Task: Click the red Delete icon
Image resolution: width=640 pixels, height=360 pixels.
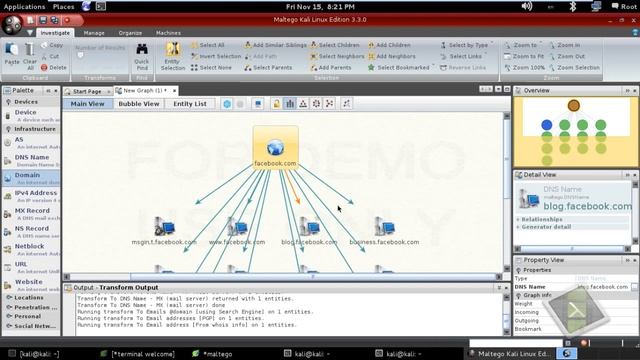Action: coord(44,67)
